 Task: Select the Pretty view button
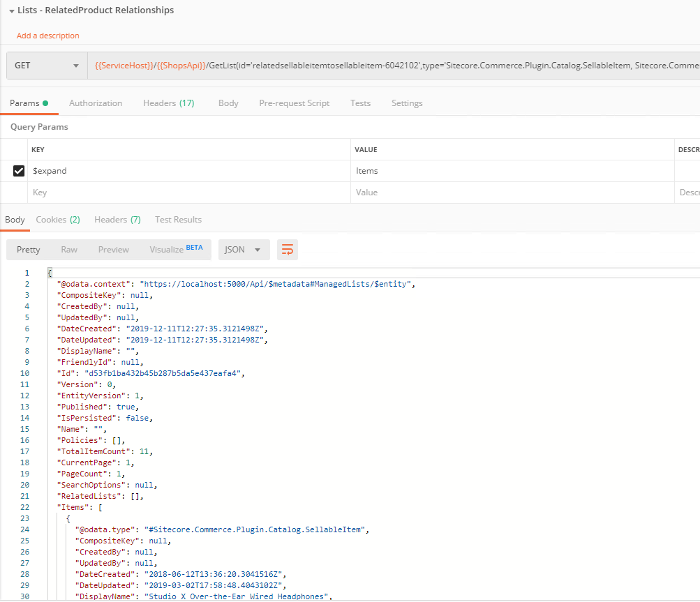(x=28, y=250)
